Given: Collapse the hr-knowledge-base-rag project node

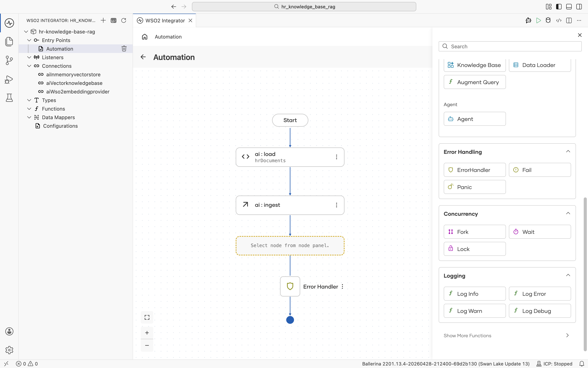Looking at the screenshot, I should [26, 32].
